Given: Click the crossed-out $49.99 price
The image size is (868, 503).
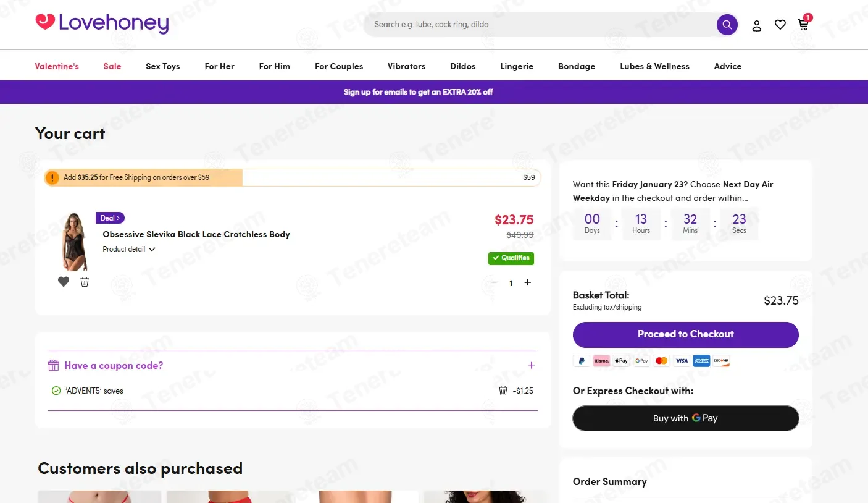Looking at the screenshot, I should [x=520, y=235].
